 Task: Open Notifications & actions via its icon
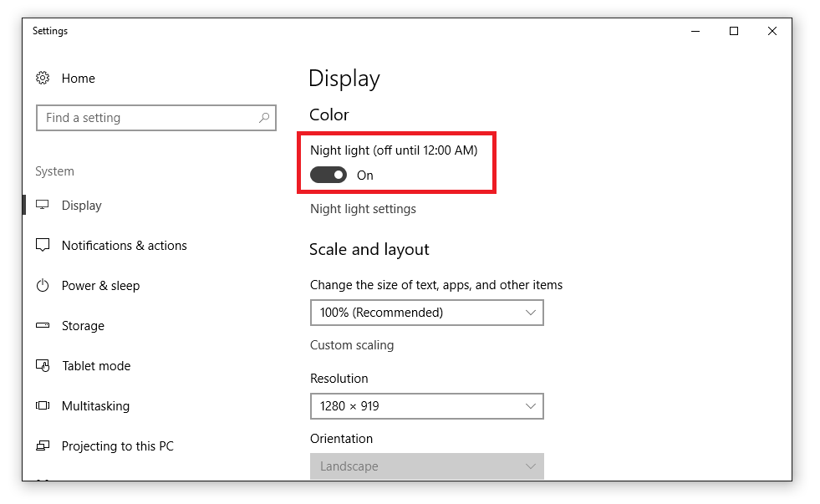click(43, 245)
